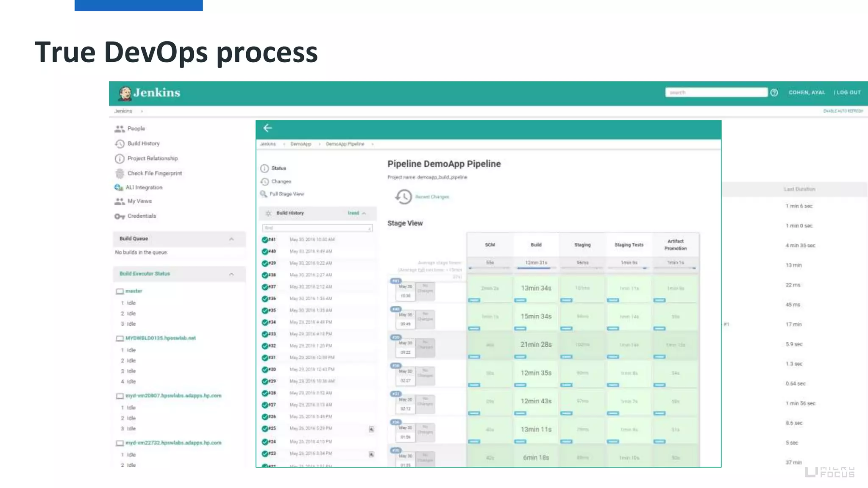Click the keep-build icon on build #23 row

pyautogui.click(x=371, y=454)
